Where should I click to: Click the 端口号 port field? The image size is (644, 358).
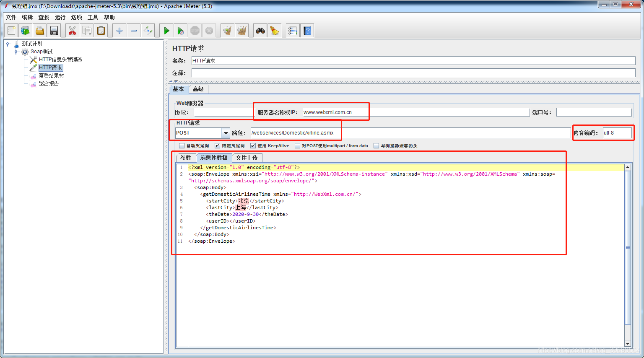pyautogui.click(x=594, y=112)
